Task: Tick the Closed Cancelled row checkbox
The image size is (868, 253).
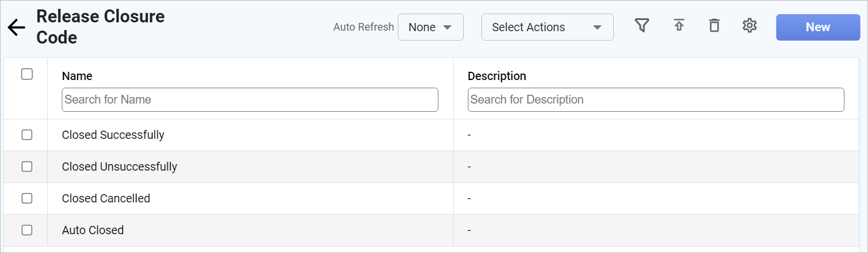Action: coord(26,198)
